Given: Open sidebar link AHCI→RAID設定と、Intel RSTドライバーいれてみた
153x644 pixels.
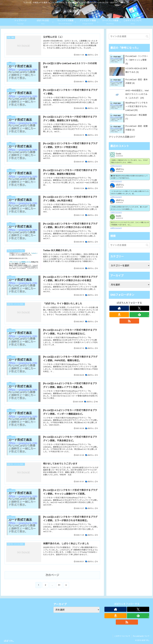Looking at the screenshot, I should (137, 94).
